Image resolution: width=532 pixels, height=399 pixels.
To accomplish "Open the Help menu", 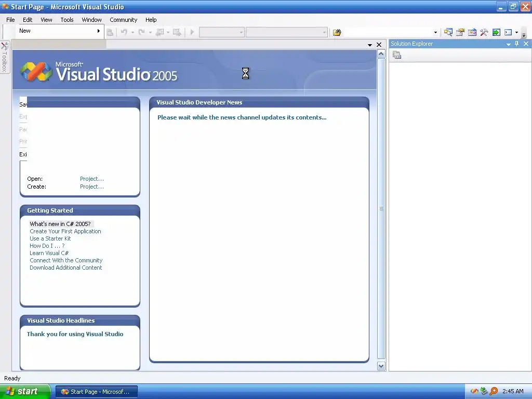I will [151, 20].
